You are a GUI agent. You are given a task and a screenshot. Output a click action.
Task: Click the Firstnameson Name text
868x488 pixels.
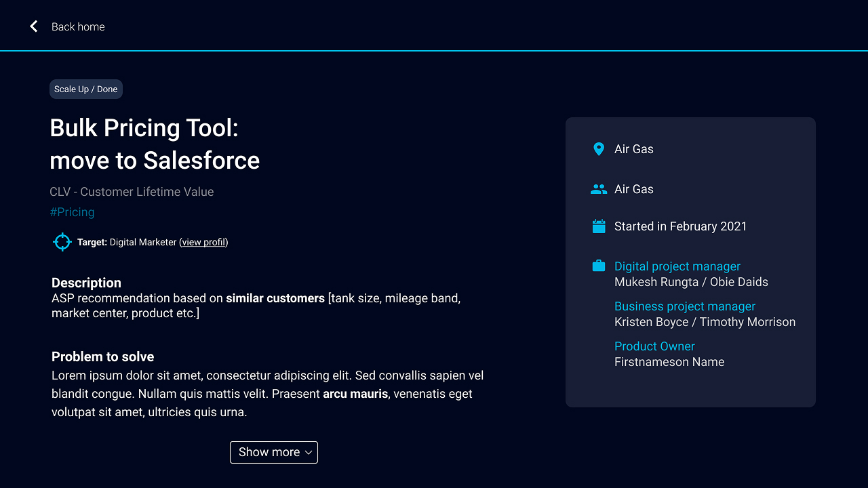[x=669, y=362]
